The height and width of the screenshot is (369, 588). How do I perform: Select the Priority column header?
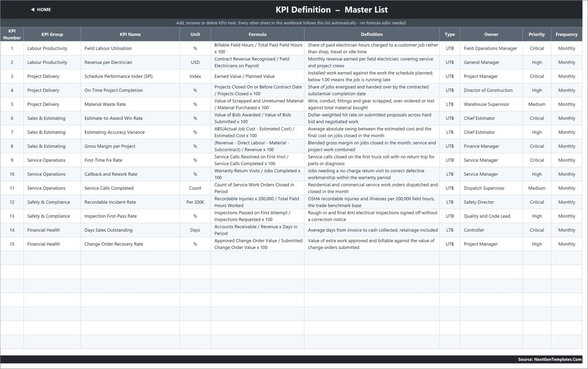[537, 34]
